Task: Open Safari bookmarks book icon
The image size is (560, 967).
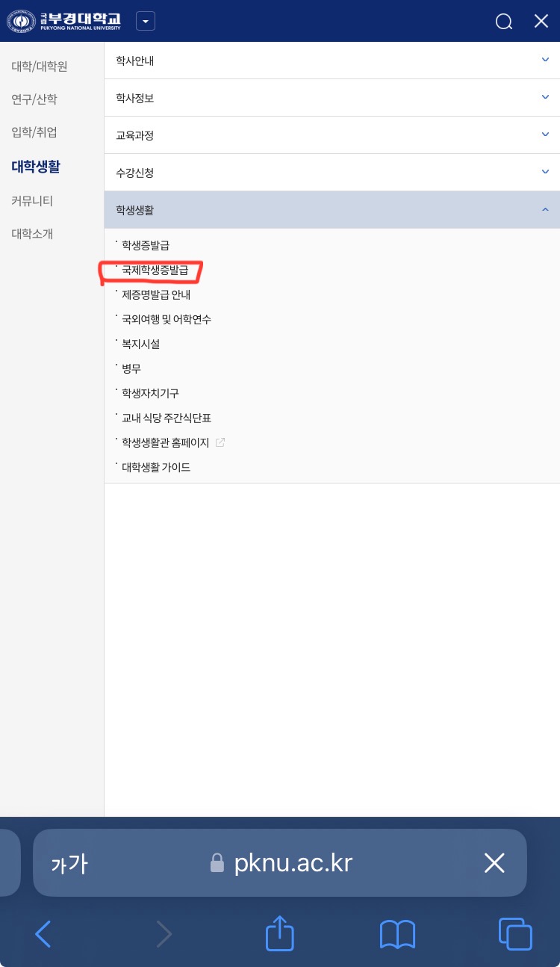Action: coord(397,935)
